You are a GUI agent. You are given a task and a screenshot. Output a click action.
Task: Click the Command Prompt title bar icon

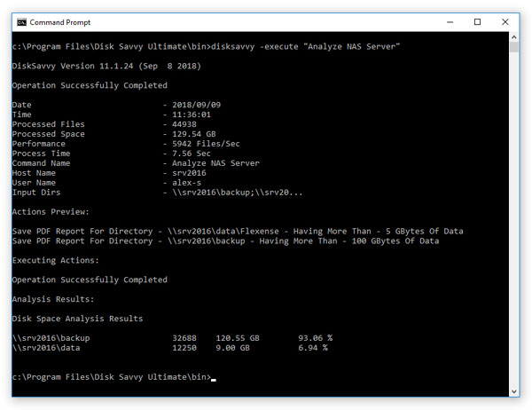[x=21, y=22]
